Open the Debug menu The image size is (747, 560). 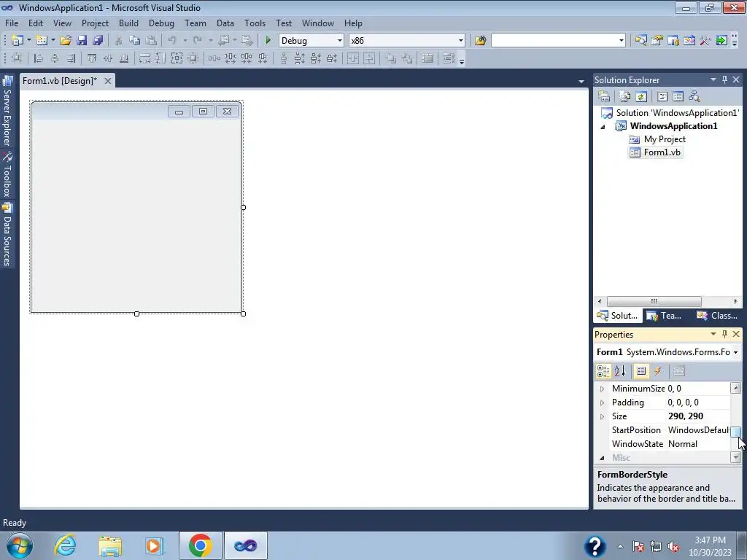tap(161, 23)
